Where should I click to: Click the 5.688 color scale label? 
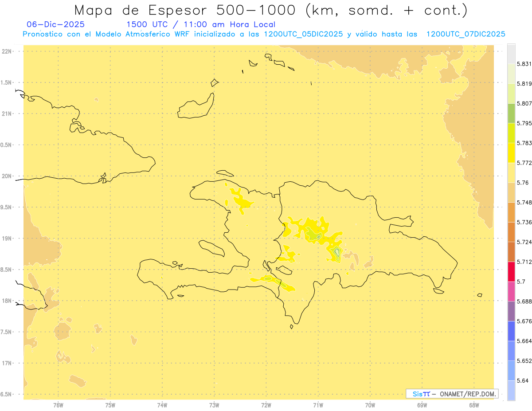(x=524, y=301)
